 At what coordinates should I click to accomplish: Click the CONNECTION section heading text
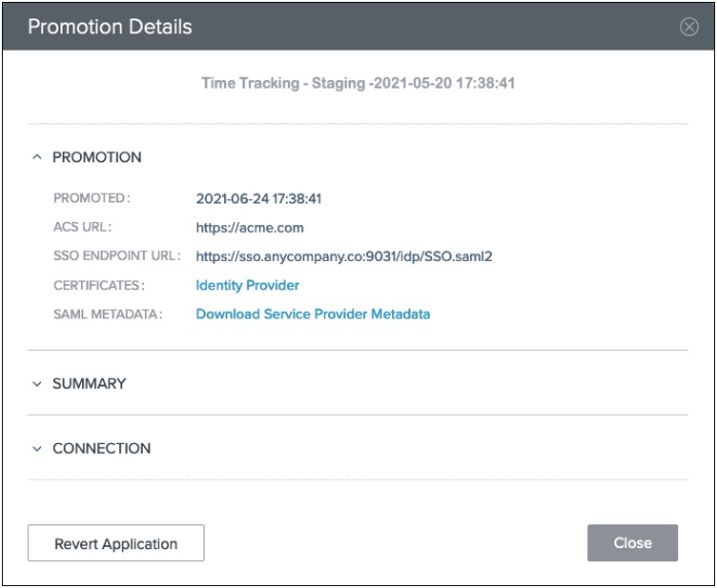tap(101, 449)
